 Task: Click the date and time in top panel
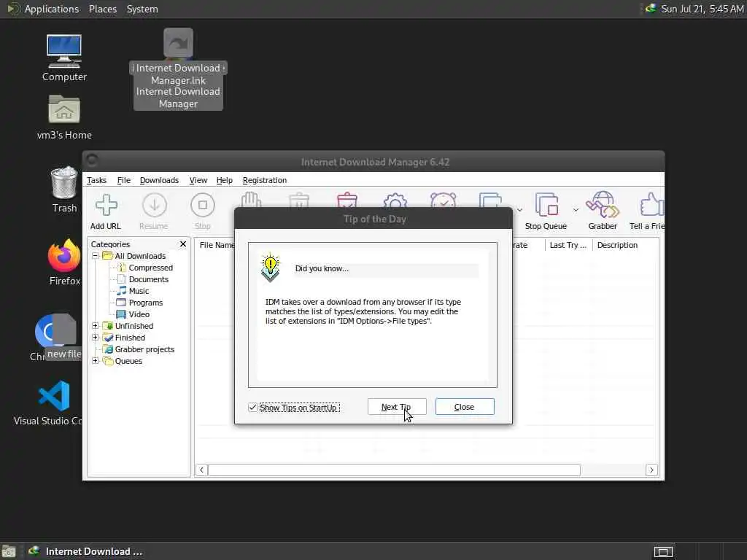point(703,9)
